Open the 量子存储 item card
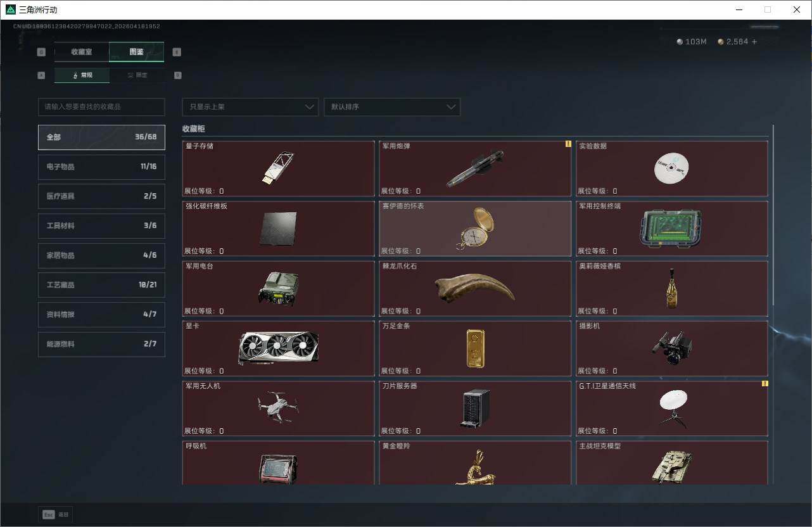The width and height of the screenshot is (812, 527). [278, 168]
